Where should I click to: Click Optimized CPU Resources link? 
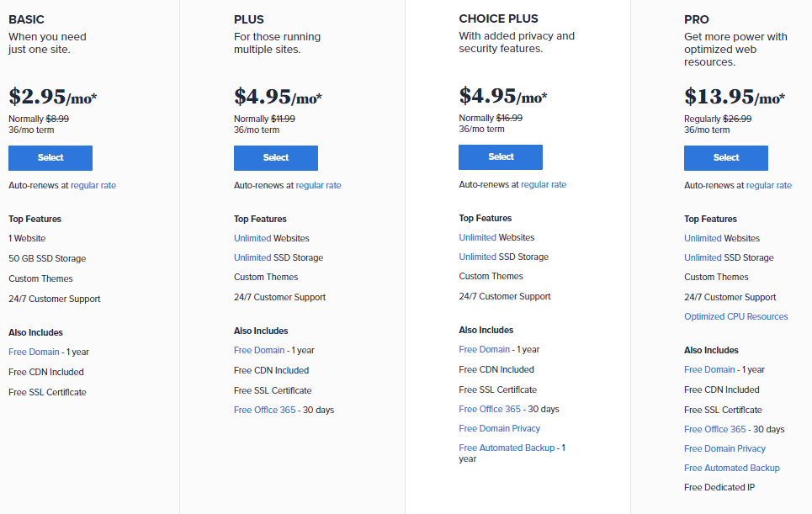tap(735, 316)
